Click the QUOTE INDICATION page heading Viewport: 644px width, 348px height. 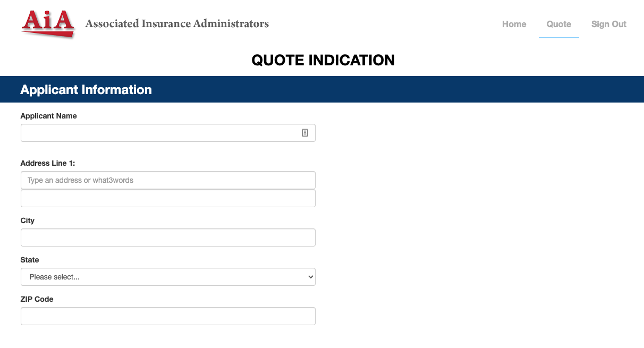323,60
